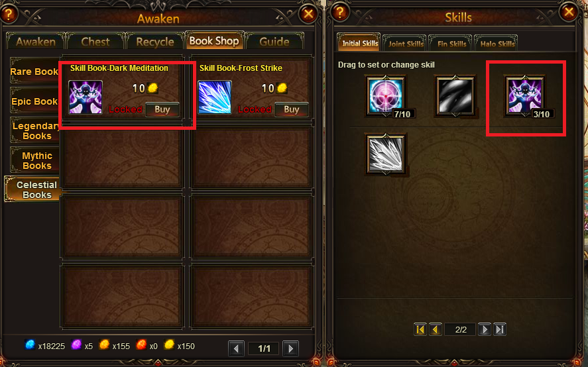588x367 pixels.
Task: Select the Dark Meditation skill showing 3/10
Action: (x=524, y=95)
